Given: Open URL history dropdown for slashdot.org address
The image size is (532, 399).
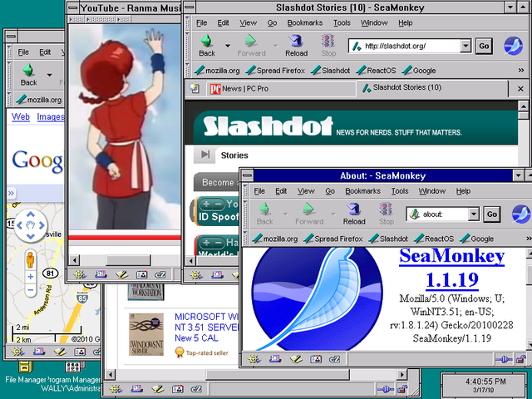Looking at the screenshot, I should pos(465,46).
